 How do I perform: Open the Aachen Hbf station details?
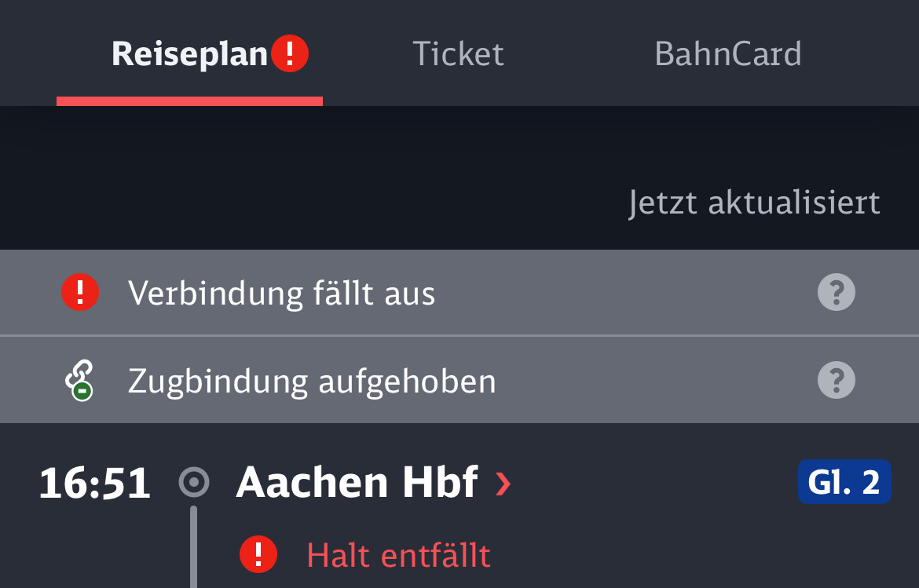pos(357,483)
